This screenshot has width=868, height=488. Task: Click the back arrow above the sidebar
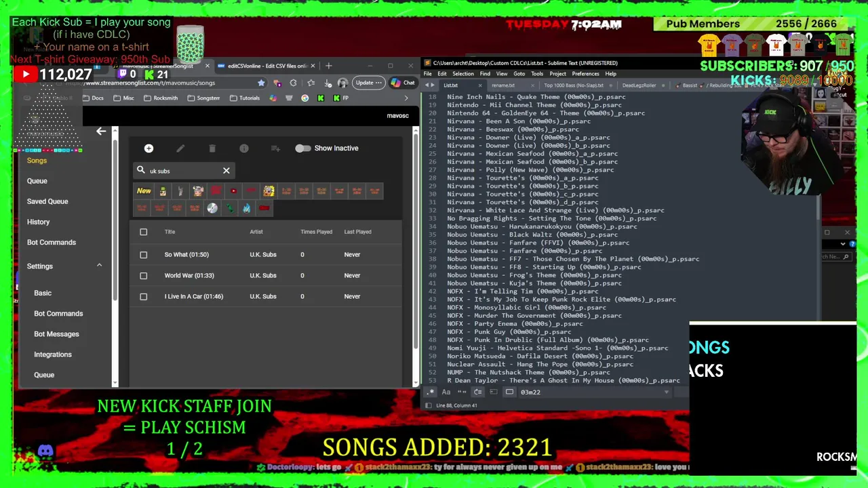(101, 131)
